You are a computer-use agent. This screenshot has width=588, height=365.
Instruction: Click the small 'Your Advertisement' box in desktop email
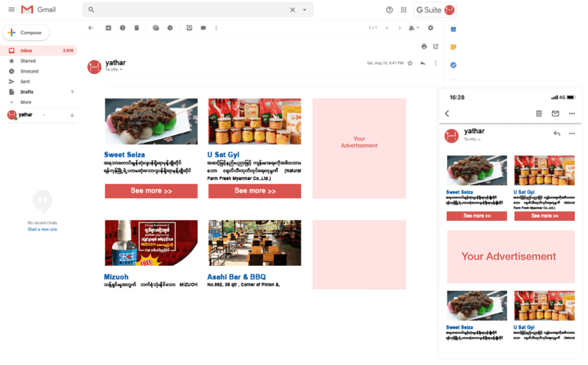360,148
